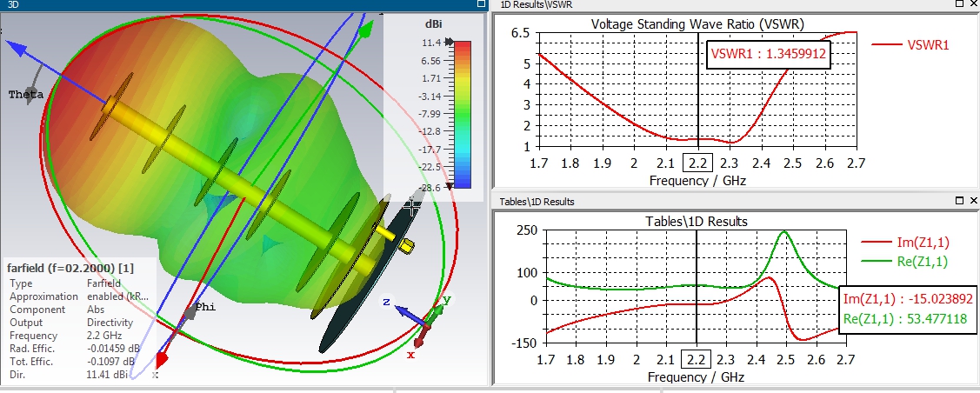Close the Tables\1D Results window
Viewport: 980px width, 393px height.
click(x=973, y=201)
